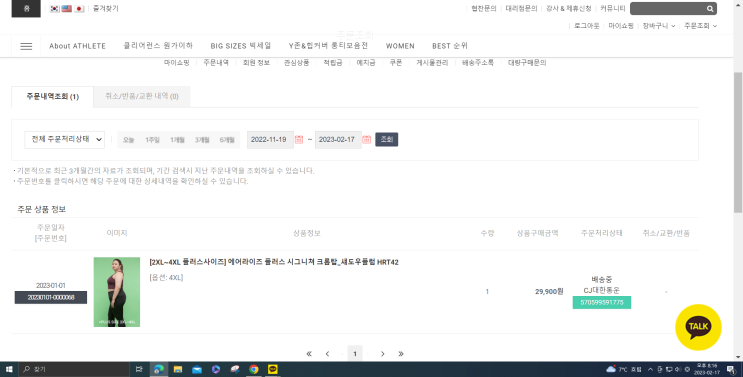Go to next page arrow
The height and width of the screenshot is (377, 743).
pyautogui.click(x=382, y=354)
